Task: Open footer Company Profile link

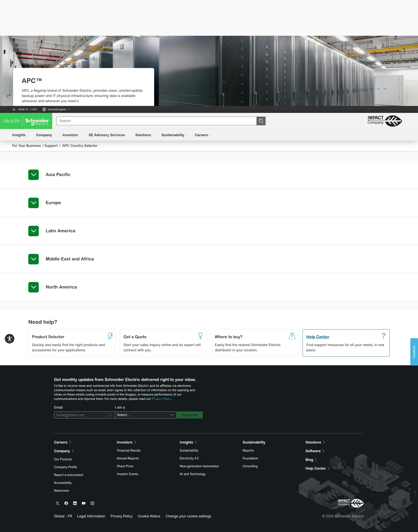Action: click(x=65, y=467)
